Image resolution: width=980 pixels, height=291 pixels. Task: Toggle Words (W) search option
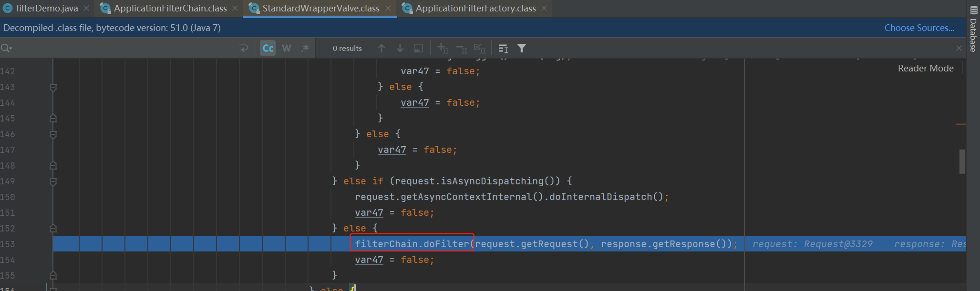click(x=287, y=48)
